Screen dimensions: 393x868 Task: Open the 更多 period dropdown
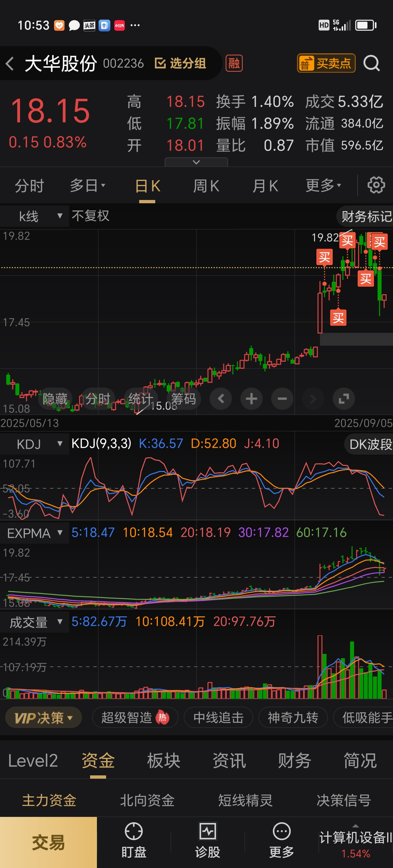coord(323,185)
